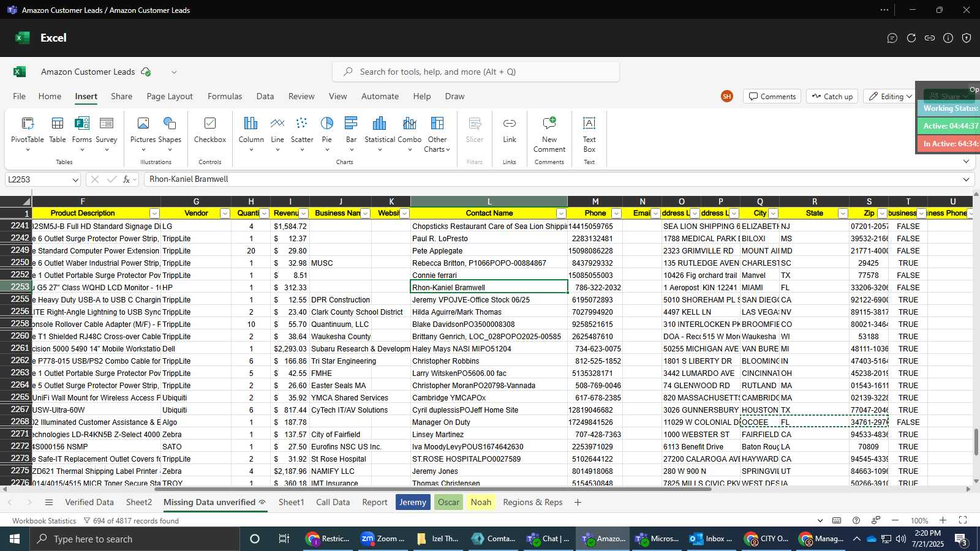Image resolution: width=980 pixels, height=551 pixels.
Task: Select cell with Rhon-Kaniel Bramwell
Action: tap(489, 287)
